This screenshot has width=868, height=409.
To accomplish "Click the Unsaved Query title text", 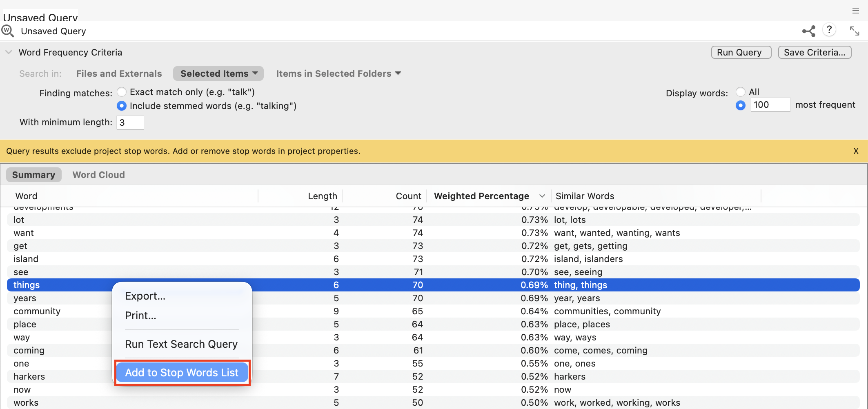I will point(53,31).
